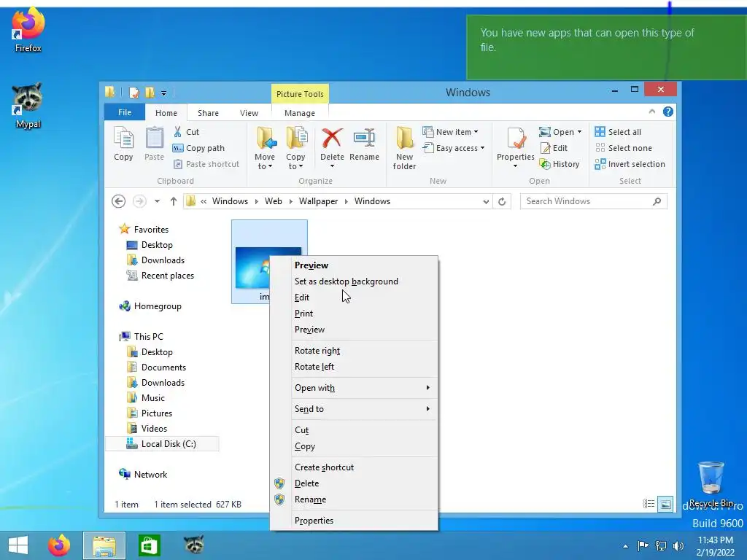Click Select all in ribbon
The image size is (747, 560).
618,132
